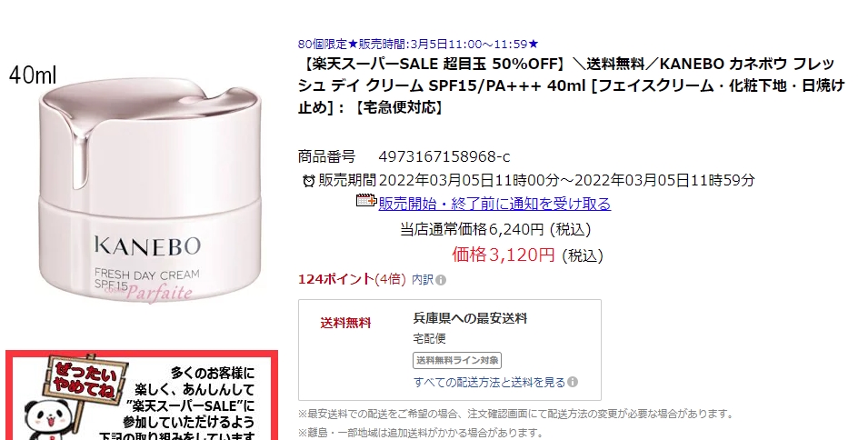Click the 商品番号 4973167158968-c value

click(x=444, y=156)
